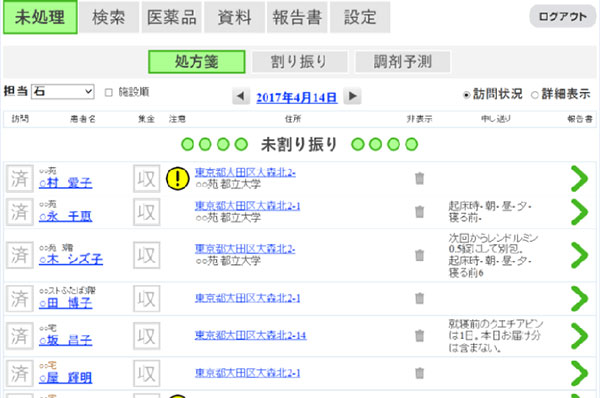600x398 pixels.
Task: Toggle 収 collection box for ○永 千恵
Action: point(147,212)
